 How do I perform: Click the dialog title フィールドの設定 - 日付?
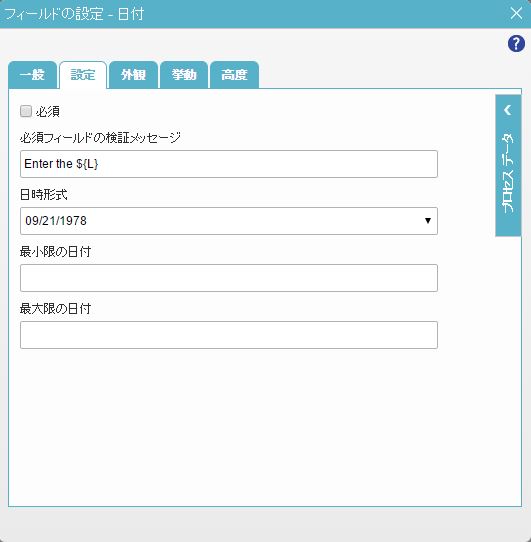(x=74, y=14)
